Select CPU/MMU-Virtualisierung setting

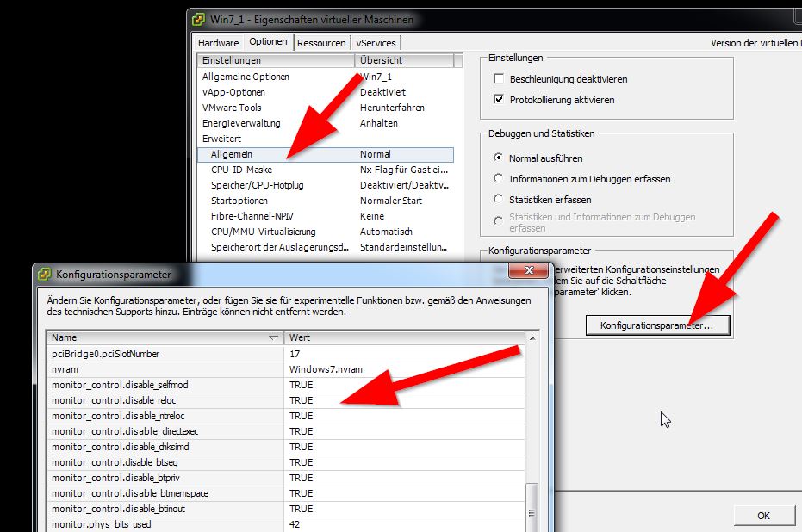(x=264, y=232)
